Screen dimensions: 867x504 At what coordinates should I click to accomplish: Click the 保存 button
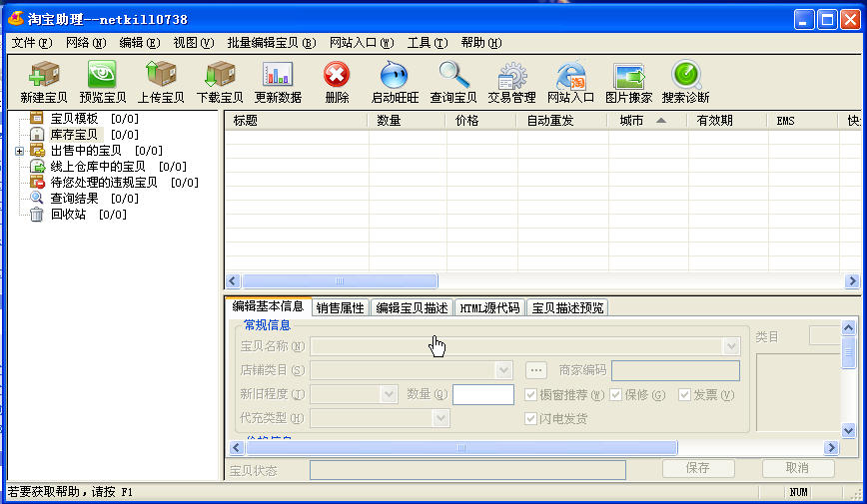698,468
